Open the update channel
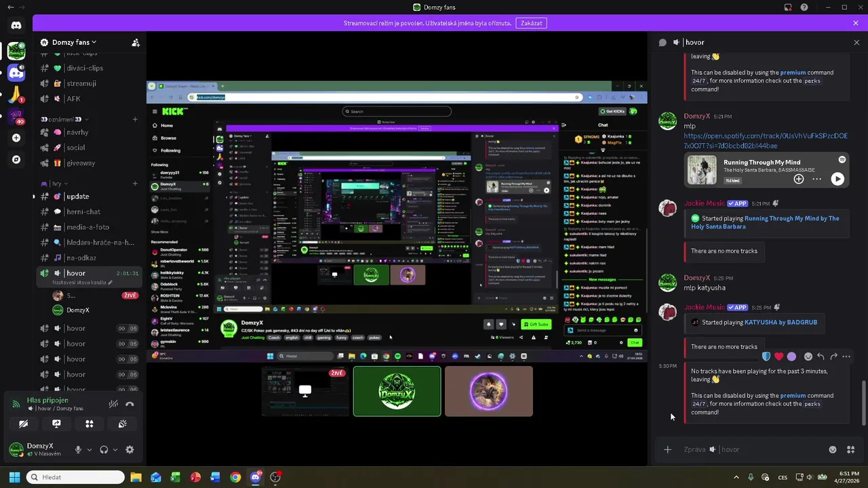This screenshot has width=868, height=488. (90, 197)
